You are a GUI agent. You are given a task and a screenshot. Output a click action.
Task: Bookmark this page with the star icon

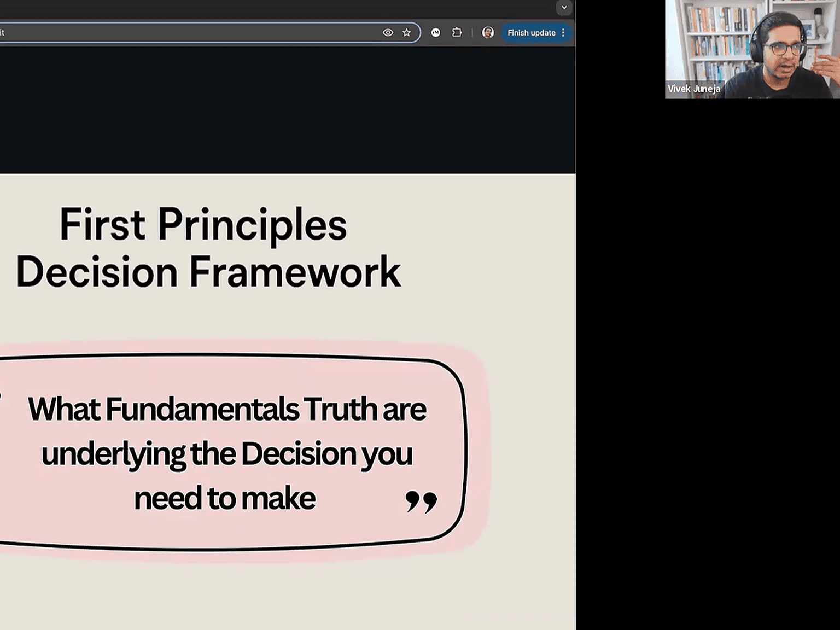406,33
